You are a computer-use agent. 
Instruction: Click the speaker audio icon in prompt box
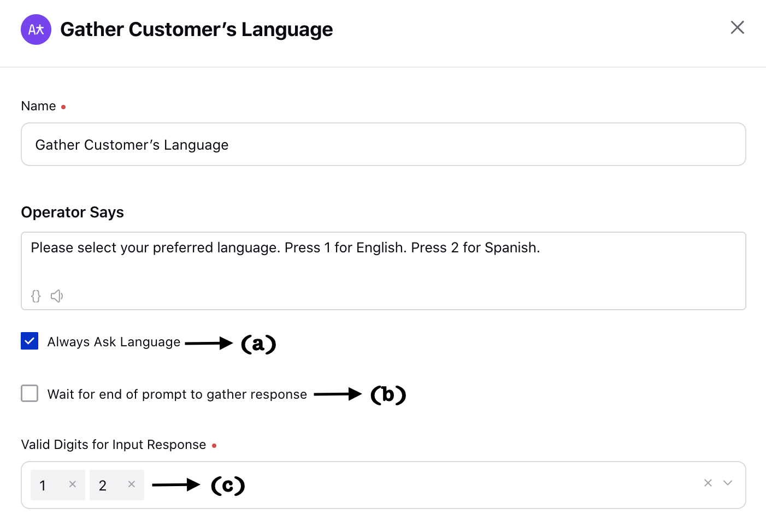point(57,296)
